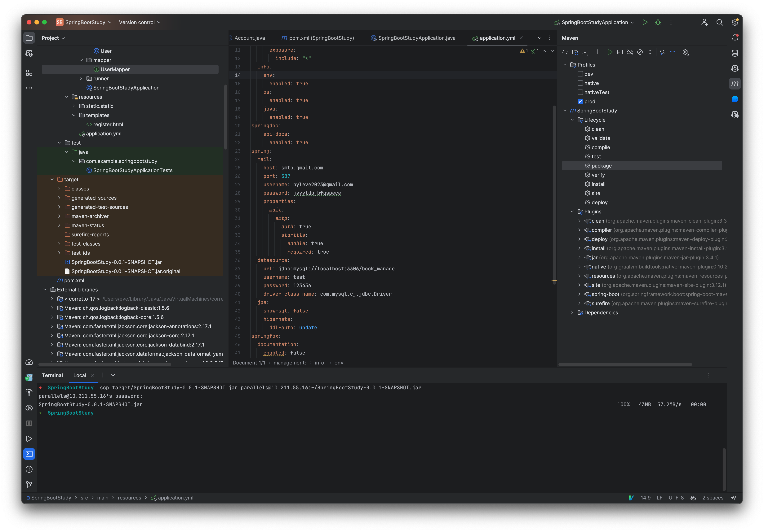Toggle read-only lock icon in status bar
The width and height of the screenshot is (764, 532).
click(733, 498)
